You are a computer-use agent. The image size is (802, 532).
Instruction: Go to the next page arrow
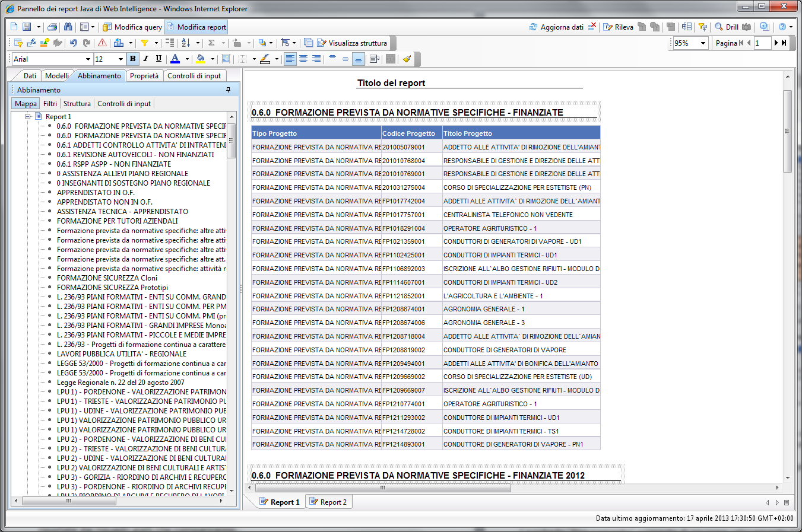(x=776, y=43)
